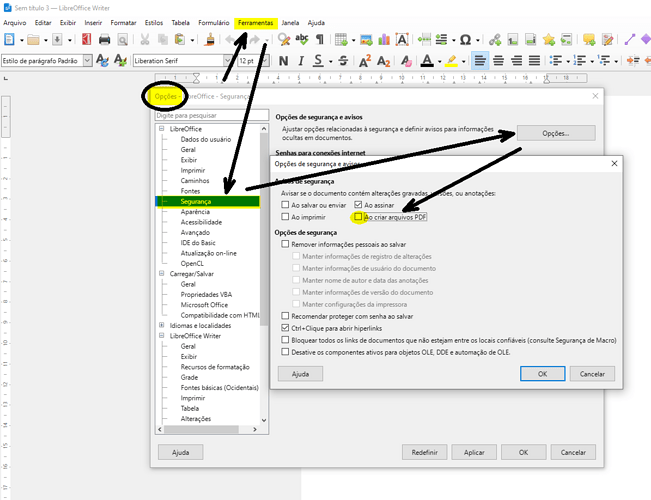Image resolution: width=651 pixels, height=500 pixels.
Task: Expand the 'Idiomas e localidades' tree node
Action: tap(160, 325)
